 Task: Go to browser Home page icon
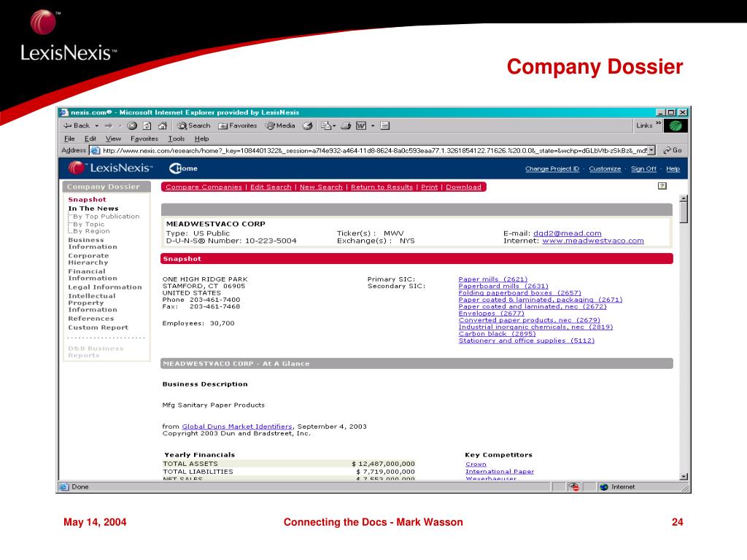163,125
